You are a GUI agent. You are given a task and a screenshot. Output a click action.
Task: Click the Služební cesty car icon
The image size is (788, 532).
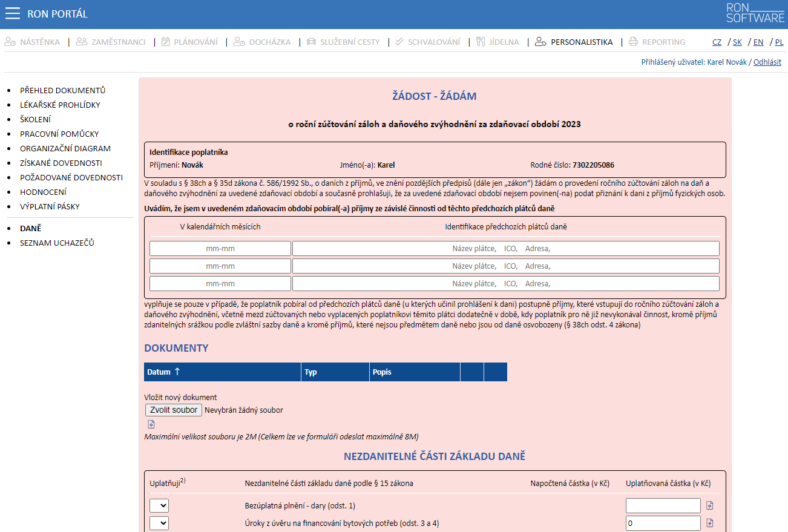coord(311,42)
